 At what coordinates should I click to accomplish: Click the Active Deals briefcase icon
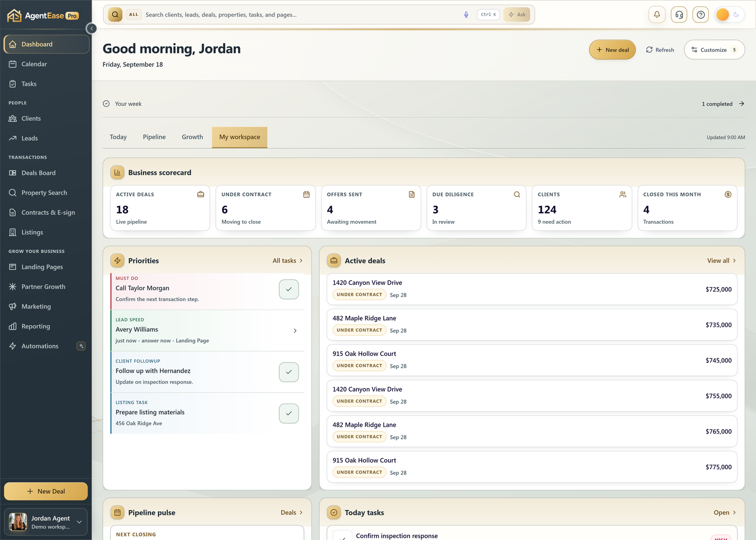[x=201, y=194]
